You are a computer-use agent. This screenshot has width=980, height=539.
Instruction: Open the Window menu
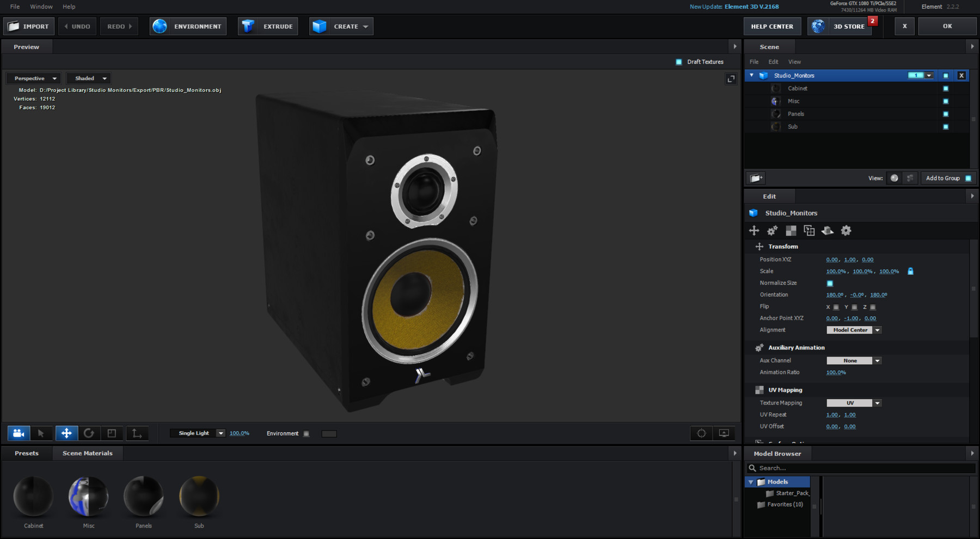click(41, 7)
